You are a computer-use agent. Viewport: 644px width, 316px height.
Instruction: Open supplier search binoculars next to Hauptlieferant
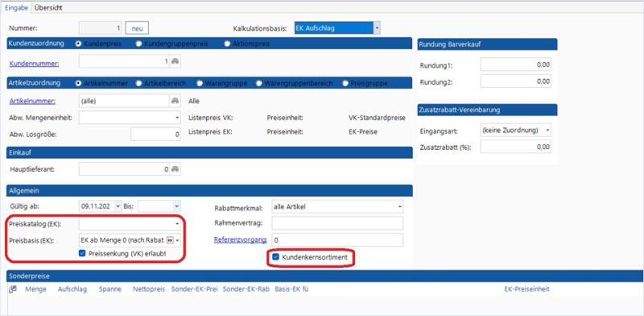coord(175,169)
